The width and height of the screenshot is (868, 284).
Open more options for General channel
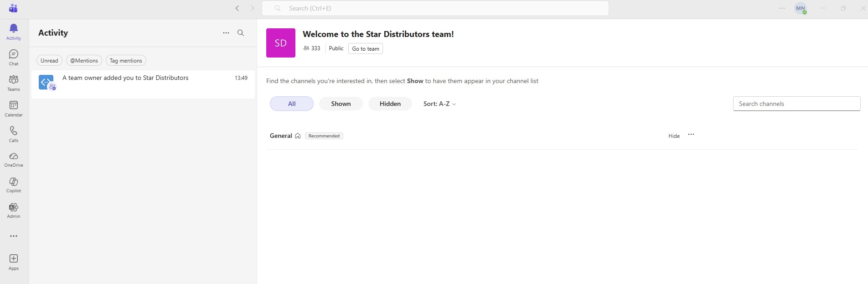click(691, 135)
